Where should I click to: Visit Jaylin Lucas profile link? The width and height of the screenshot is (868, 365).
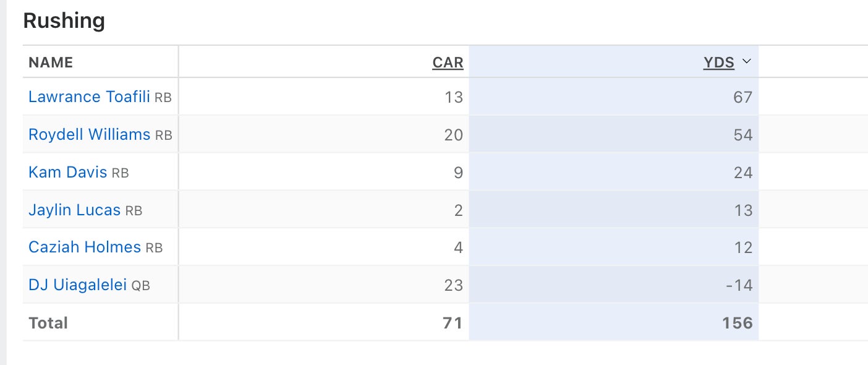(74, 210)
